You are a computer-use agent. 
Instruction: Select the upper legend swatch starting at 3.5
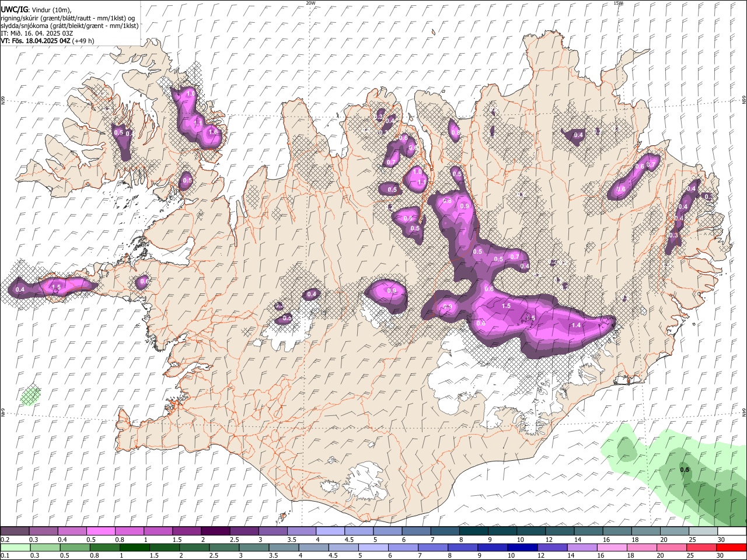coord(301,531)
